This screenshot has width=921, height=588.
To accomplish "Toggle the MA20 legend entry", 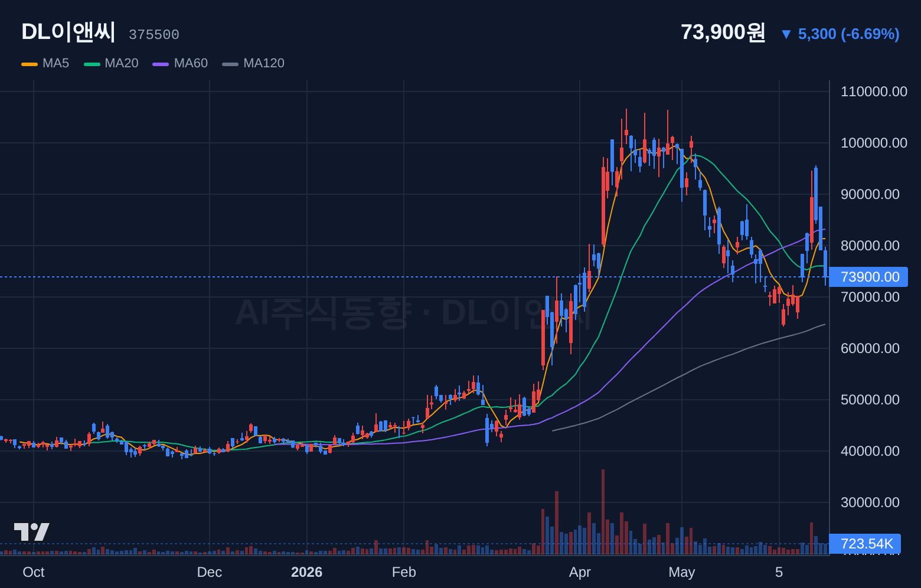I will point(112,63).
